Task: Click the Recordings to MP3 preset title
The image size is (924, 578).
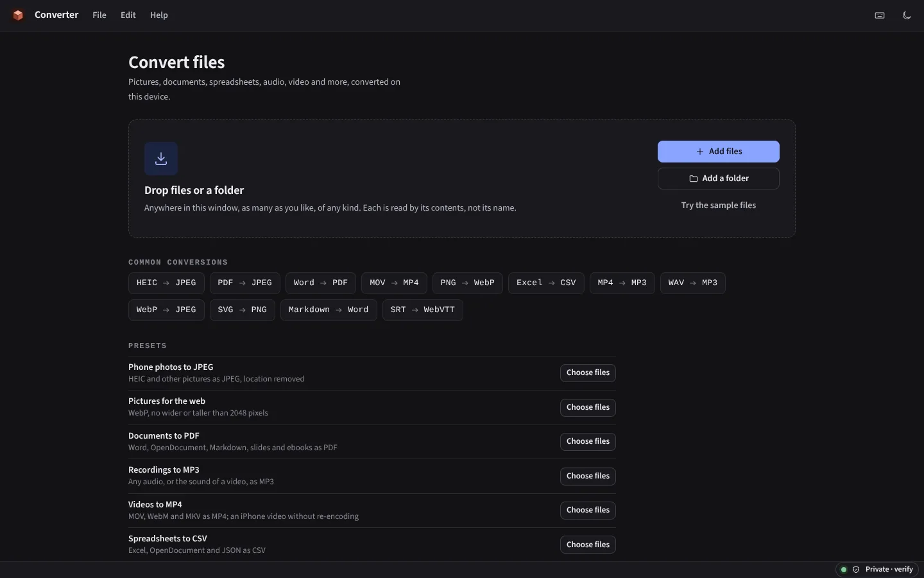Action: pyautogui.click(x=164, y=470)
